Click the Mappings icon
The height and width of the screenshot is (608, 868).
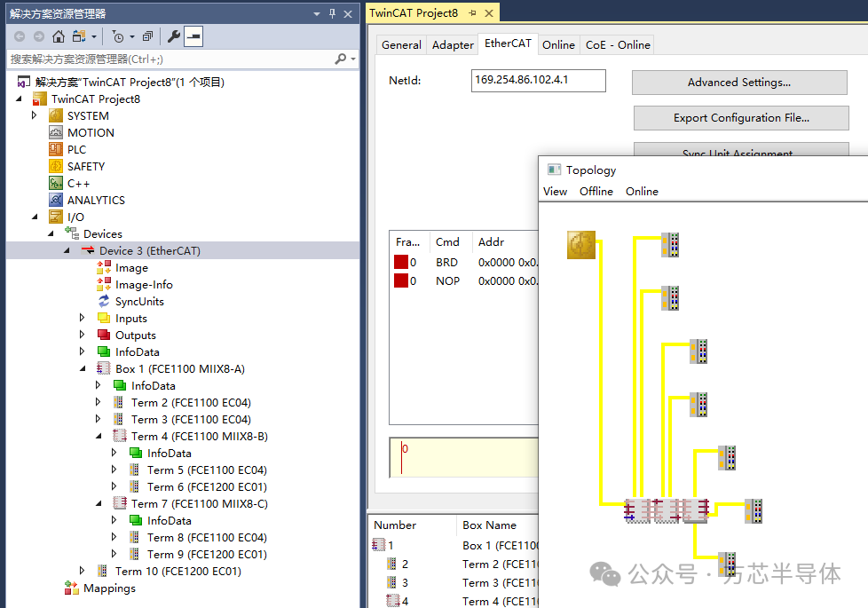72,588
